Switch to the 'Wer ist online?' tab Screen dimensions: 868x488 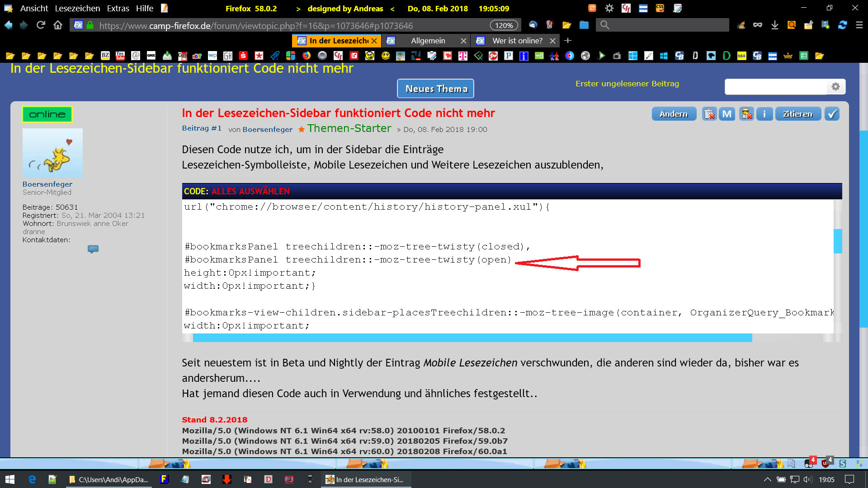[x=517, y=41]
